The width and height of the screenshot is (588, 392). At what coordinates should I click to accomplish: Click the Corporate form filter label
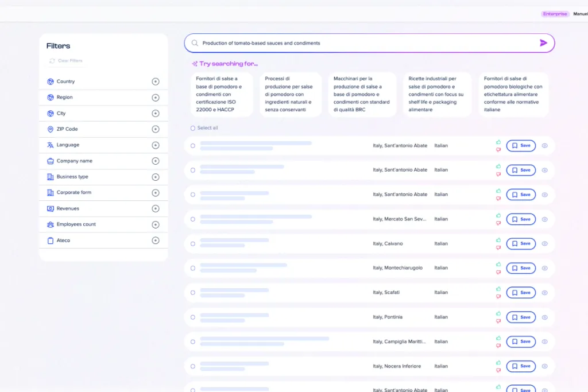[x=74, y=193]
